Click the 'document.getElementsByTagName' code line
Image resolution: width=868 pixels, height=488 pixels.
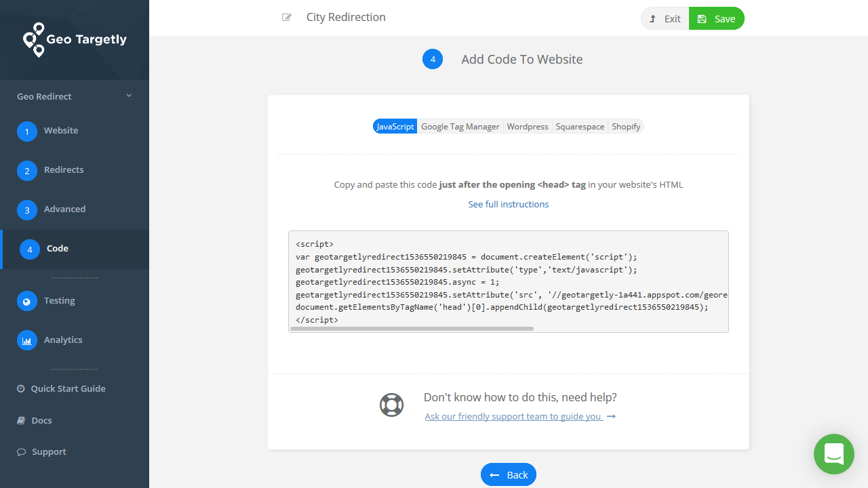coord(502,307)
